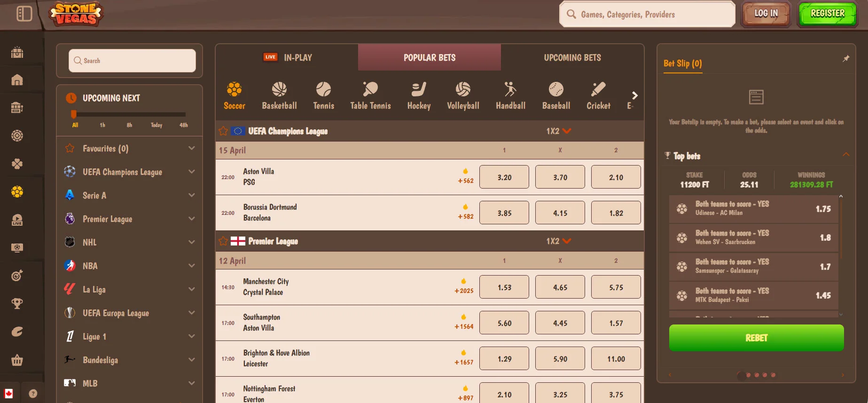Open the gift box icon in sidebar
Screen dimensions: 868x403
point(17,52)
